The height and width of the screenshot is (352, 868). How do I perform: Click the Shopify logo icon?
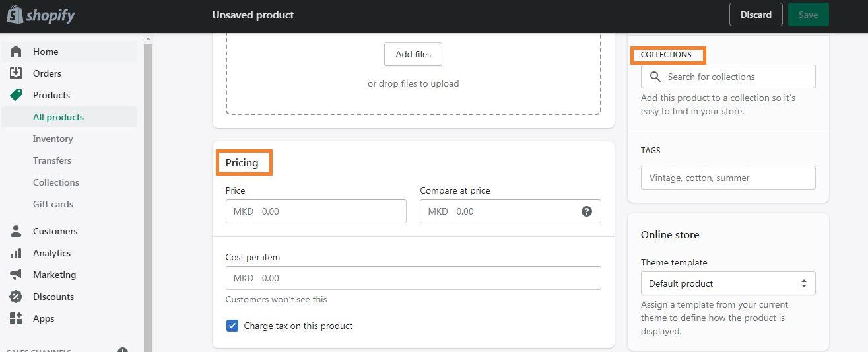click(15, 15)
